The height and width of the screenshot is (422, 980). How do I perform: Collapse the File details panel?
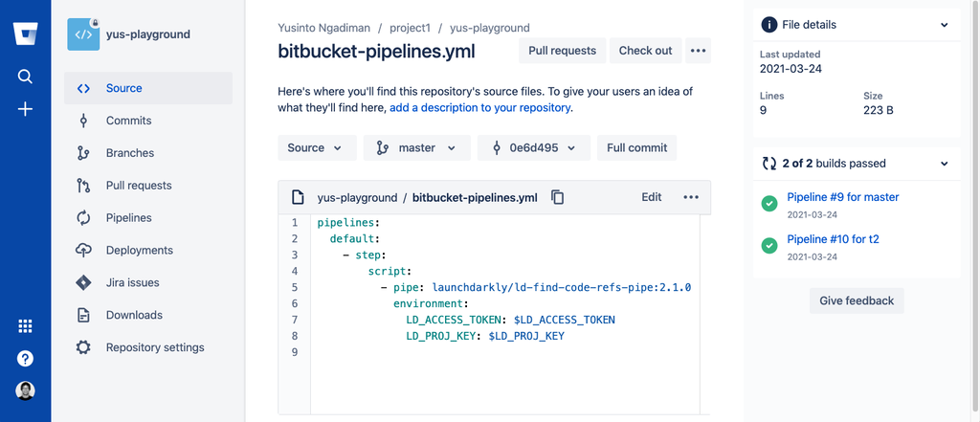point(944,25)
